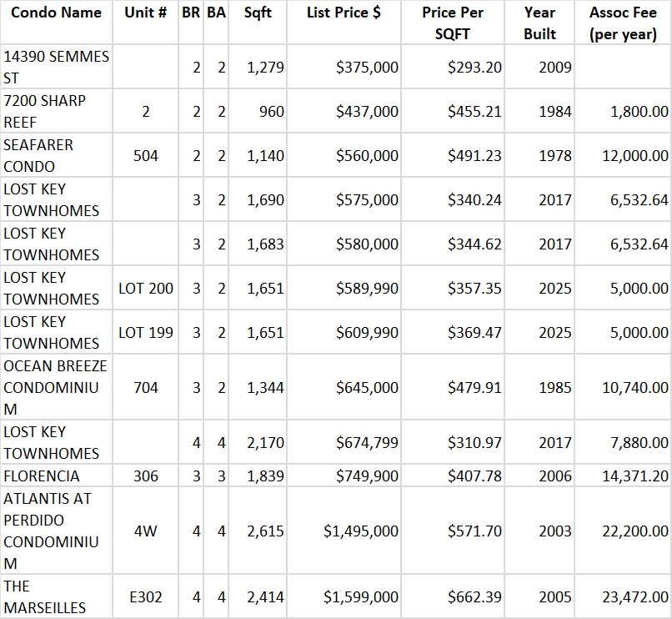Click the 7200 SHARP REEF condo name
Screen dimensions: 672x619
click(x=57, y=111)
